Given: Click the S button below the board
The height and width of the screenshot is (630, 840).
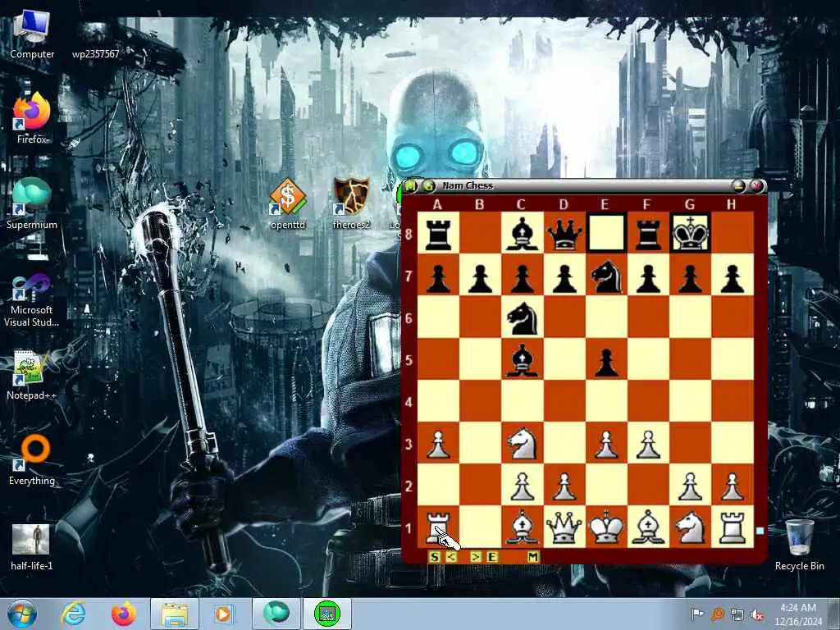Looking at the screenshot, I should pyautogui.click(x=435, y=557).
